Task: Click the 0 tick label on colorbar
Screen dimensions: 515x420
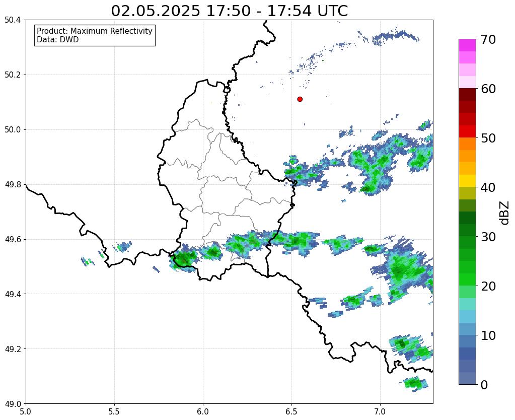Action: pos(484,385)
